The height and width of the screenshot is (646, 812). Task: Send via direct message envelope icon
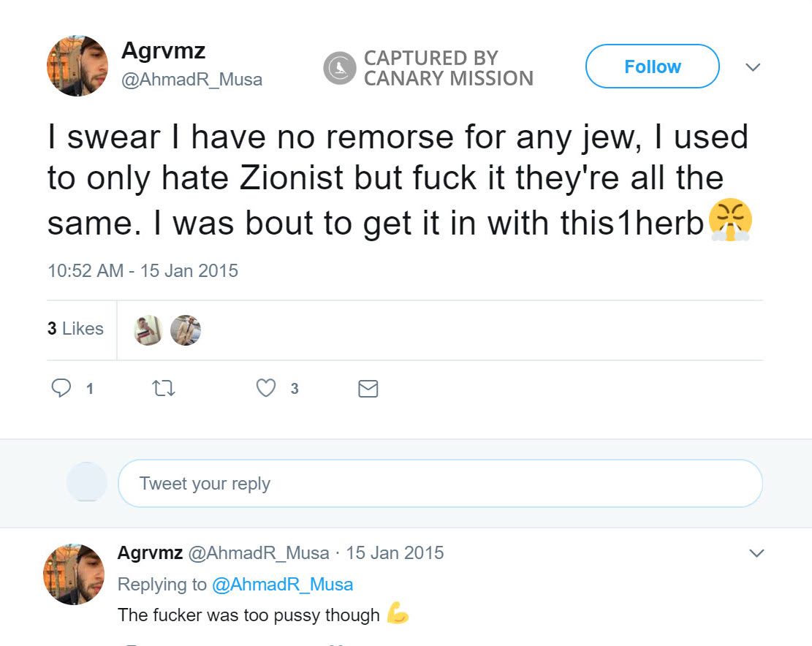(x=368, y=389)
